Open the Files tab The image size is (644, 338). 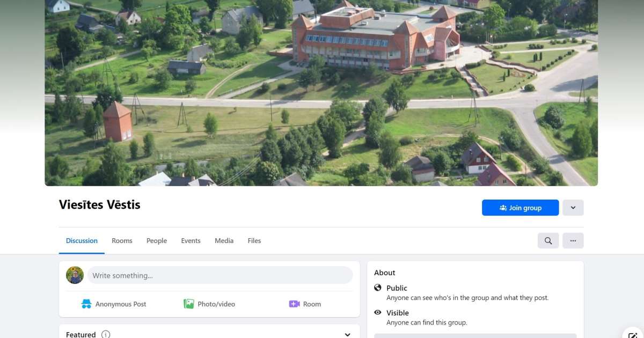point(254,241)
